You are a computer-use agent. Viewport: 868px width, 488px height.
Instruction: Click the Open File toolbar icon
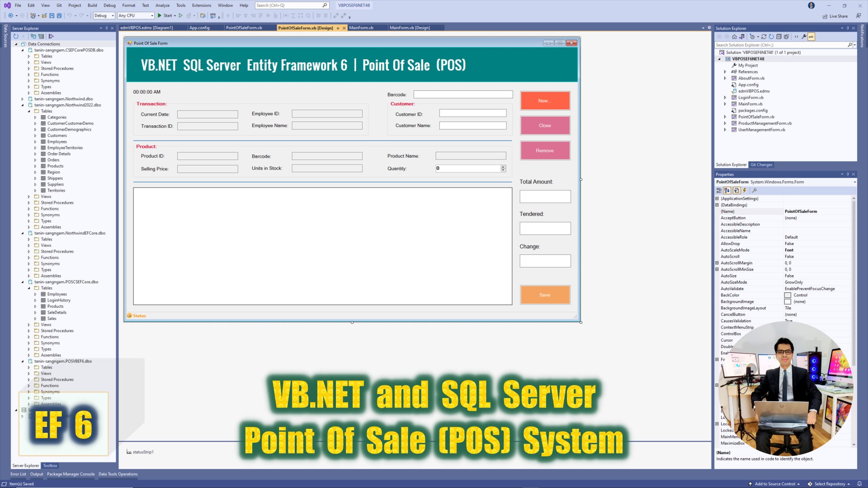tap(44, 16)
